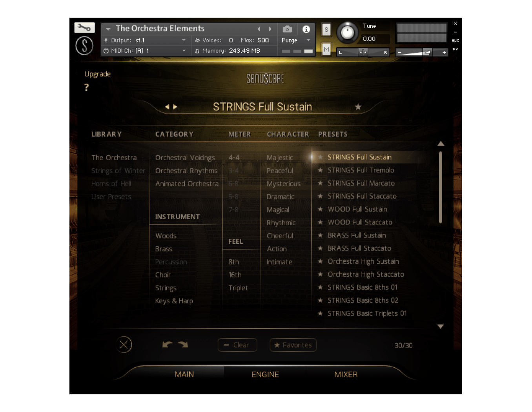Undo with the left curved arrow

tap(168, 345)
